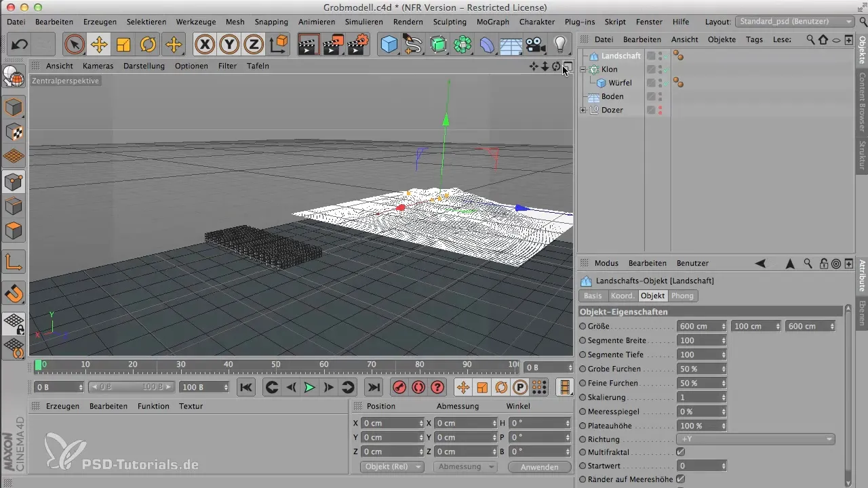Enable axis mode L icon

(x=14, y=261)
